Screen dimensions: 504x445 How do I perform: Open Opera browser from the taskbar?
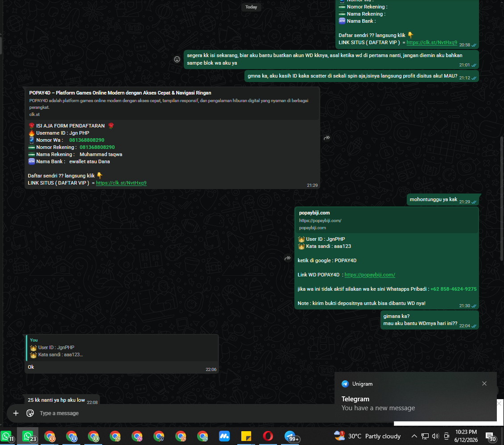tap(268, 437)
